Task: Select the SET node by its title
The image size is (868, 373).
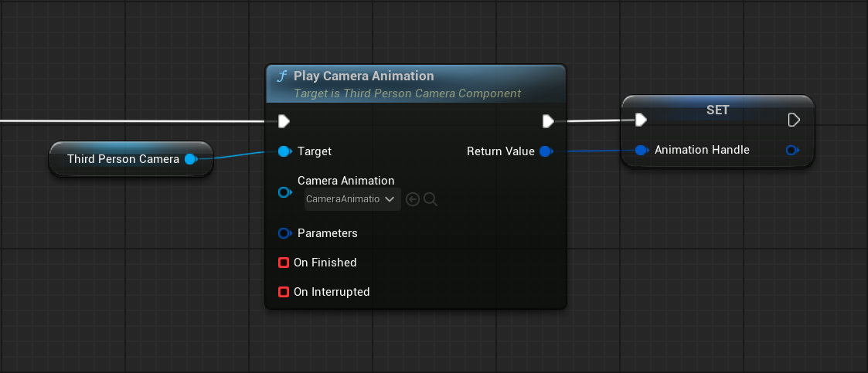Action: [x=717, y=110]
